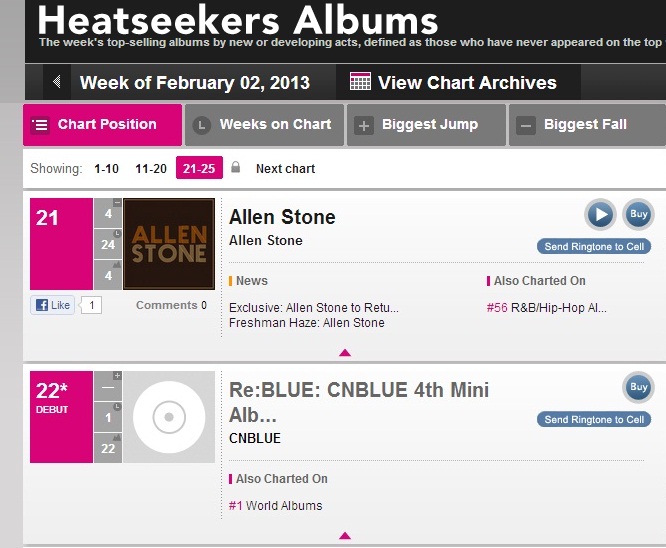Show chart positions 11-20
The image size is (666, 548).
(151, 169)
